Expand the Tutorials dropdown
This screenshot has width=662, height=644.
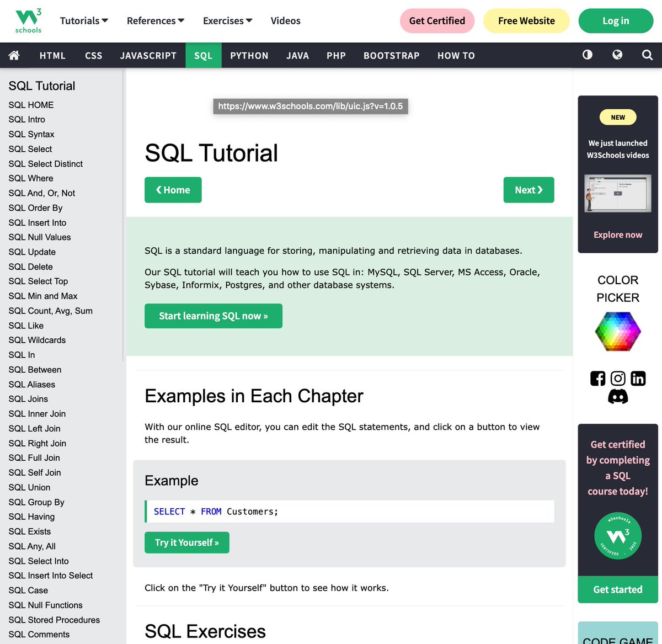[84, 21]
